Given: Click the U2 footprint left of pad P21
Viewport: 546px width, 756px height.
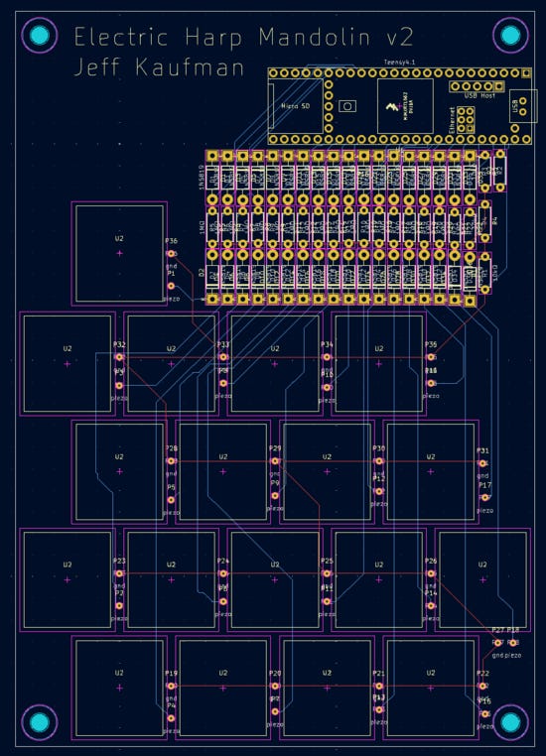Looking at the screenshot, I should coord(327,688).
